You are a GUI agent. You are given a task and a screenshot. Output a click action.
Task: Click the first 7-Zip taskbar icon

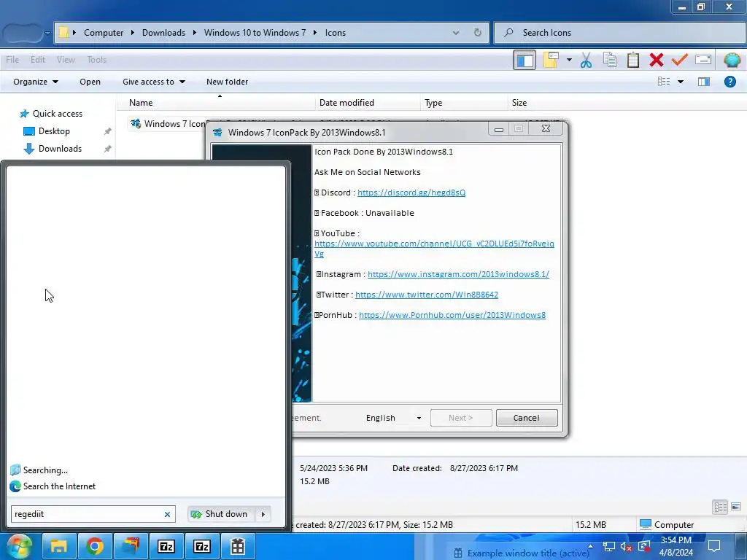coord(166,546)
